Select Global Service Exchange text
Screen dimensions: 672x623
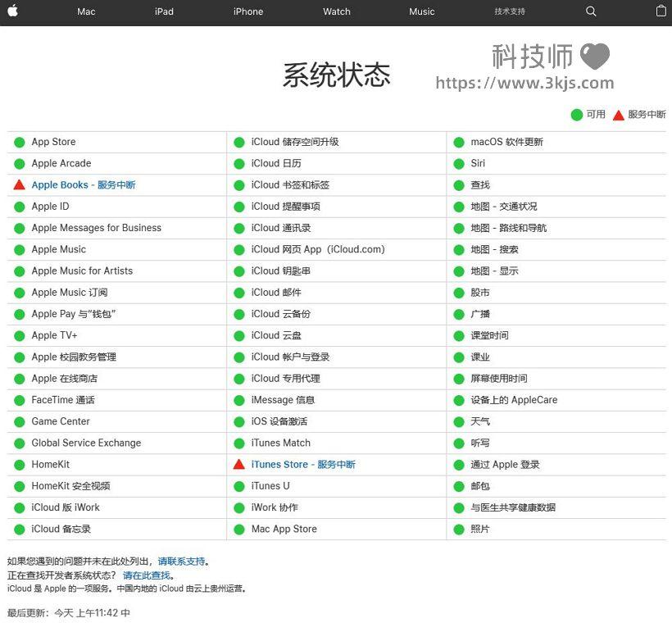click(86, 443)
